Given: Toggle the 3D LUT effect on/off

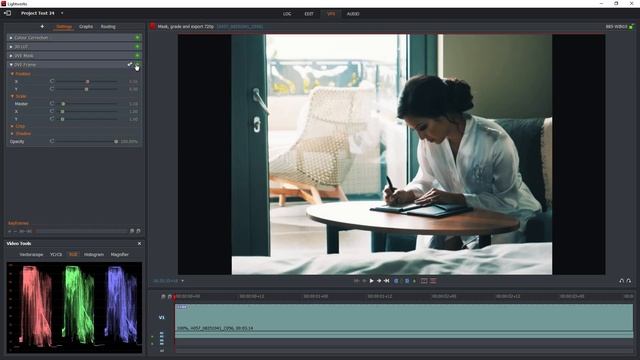Looking at the screenshot, I should point(138,47).
